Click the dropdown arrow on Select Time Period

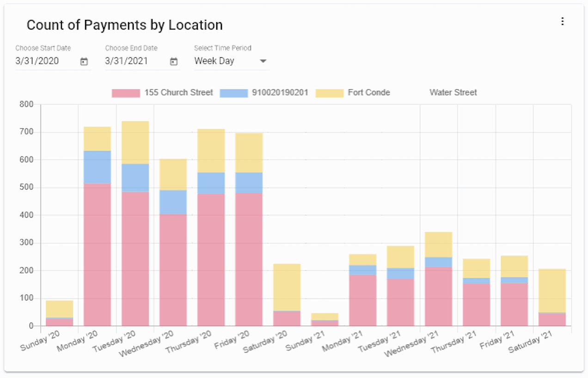(x=263, y=61)
